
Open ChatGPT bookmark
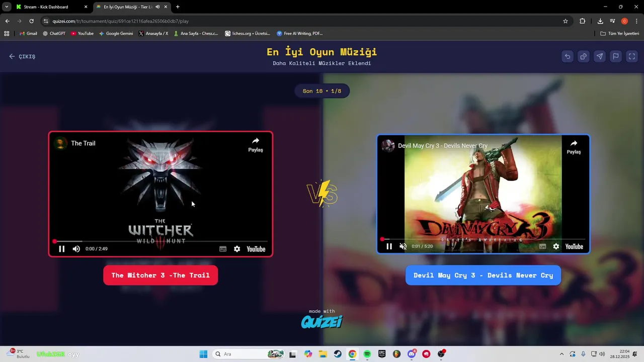click(54, 34)
